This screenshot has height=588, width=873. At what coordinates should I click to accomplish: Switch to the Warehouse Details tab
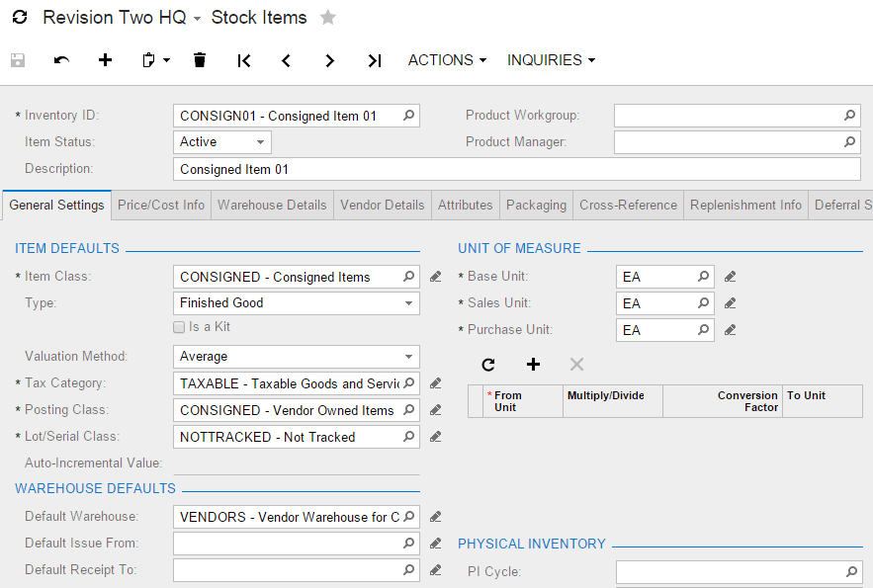pyautogui.click(x=272, y=206)
